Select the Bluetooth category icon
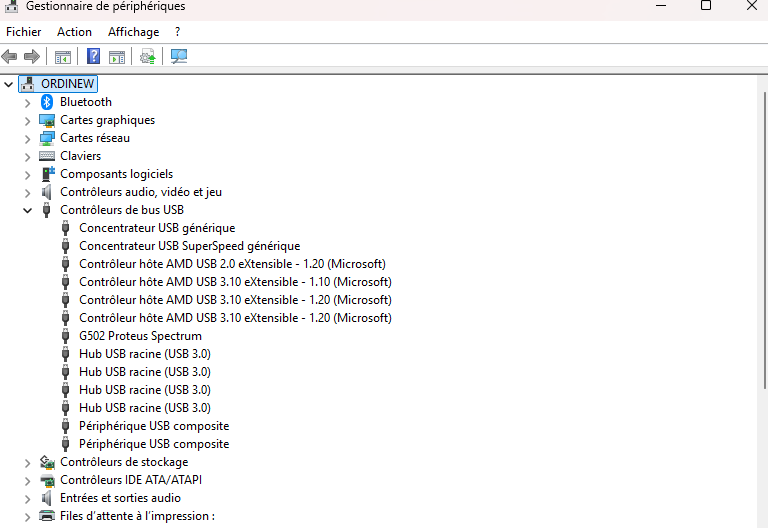The height and width of the screenshot is (528, 768). tap(47, 102)
